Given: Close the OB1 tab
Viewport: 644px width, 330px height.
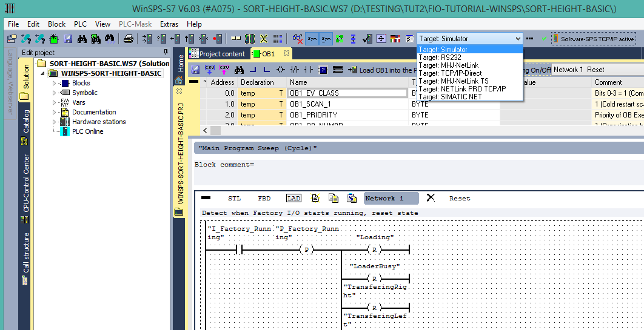Looking at the screenshot, I should 286,53.
